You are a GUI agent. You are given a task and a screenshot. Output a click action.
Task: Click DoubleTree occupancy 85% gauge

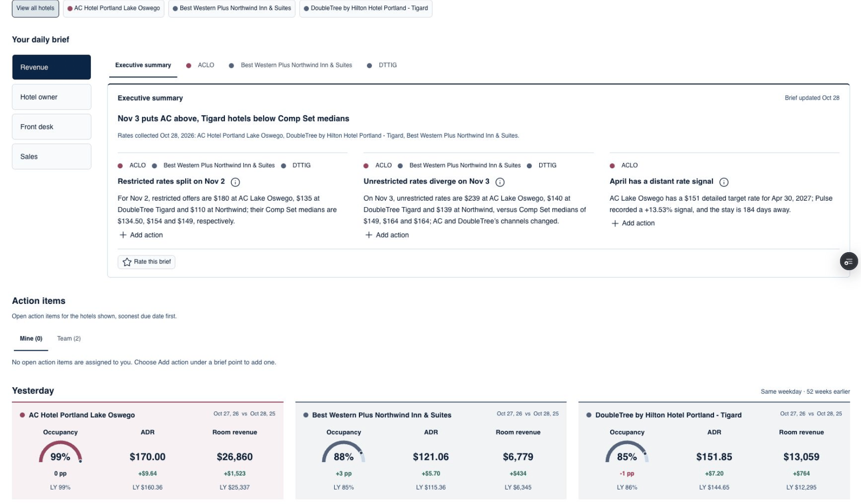pyautogui.click(x=627, y=452)
